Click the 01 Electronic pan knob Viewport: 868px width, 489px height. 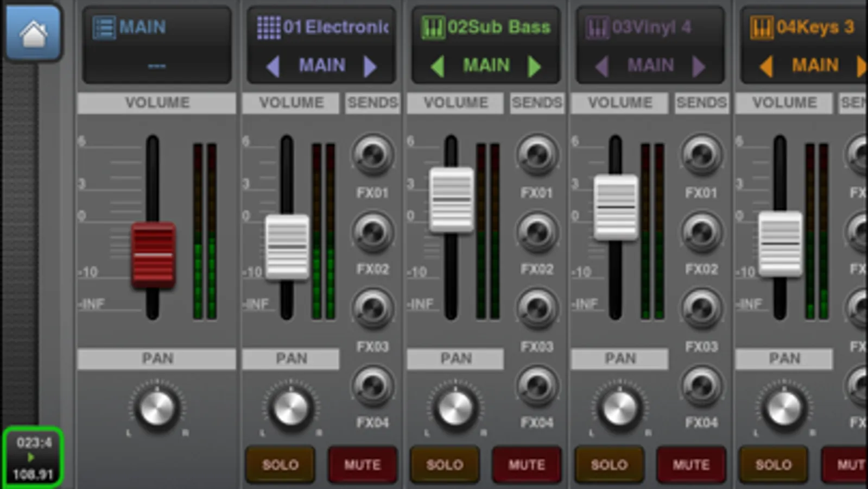pyautogui.click(x=291, y=407)
